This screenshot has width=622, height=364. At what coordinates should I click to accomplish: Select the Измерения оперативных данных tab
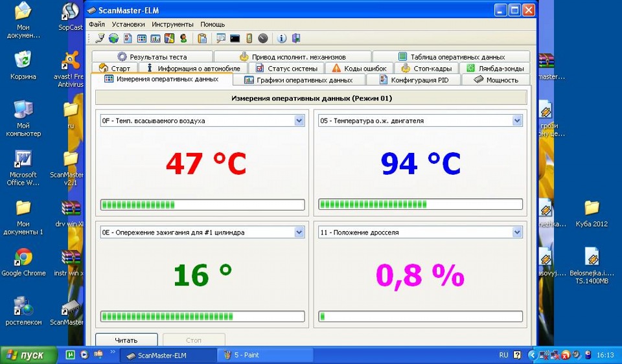(161, 79)
